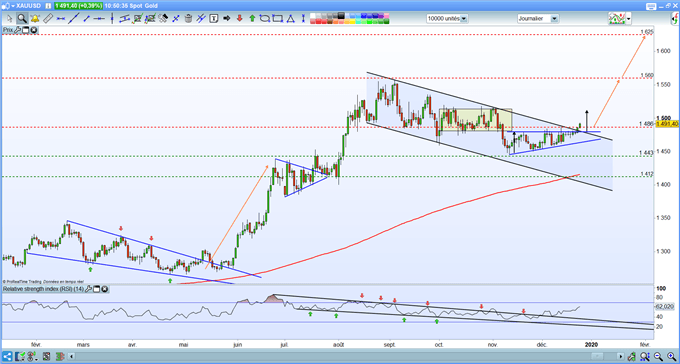Click the Prix panel label
The image size is (680, 364).
click(7, 30)
